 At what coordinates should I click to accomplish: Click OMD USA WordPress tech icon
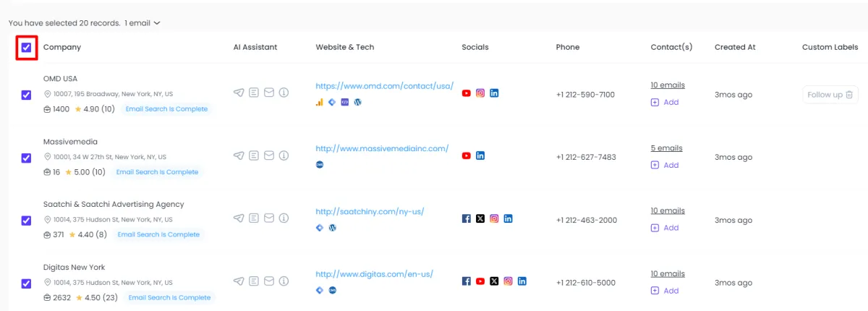coord(357,103)
